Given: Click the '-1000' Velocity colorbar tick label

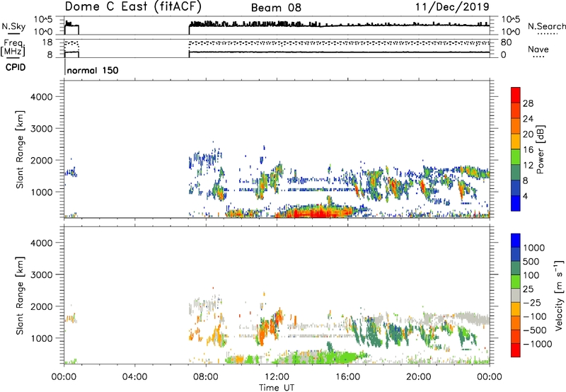Looking at the screenshot, I should coord(538,344).
